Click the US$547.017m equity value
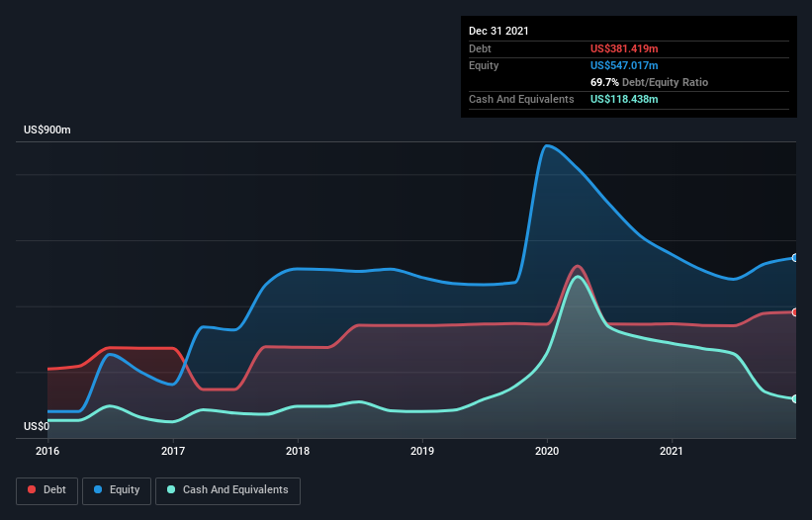 (x=624, y=65)
